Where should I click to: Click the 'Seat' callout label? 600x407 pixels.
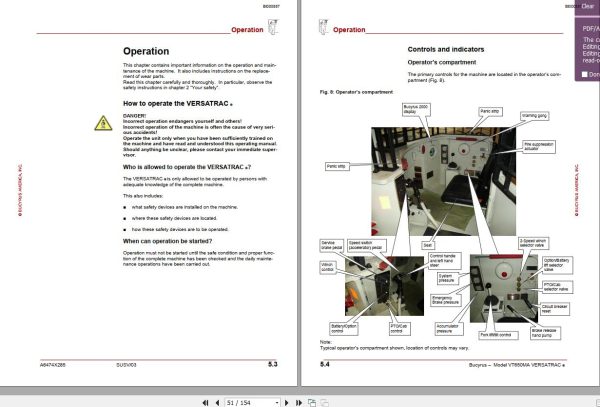(428, 245)
